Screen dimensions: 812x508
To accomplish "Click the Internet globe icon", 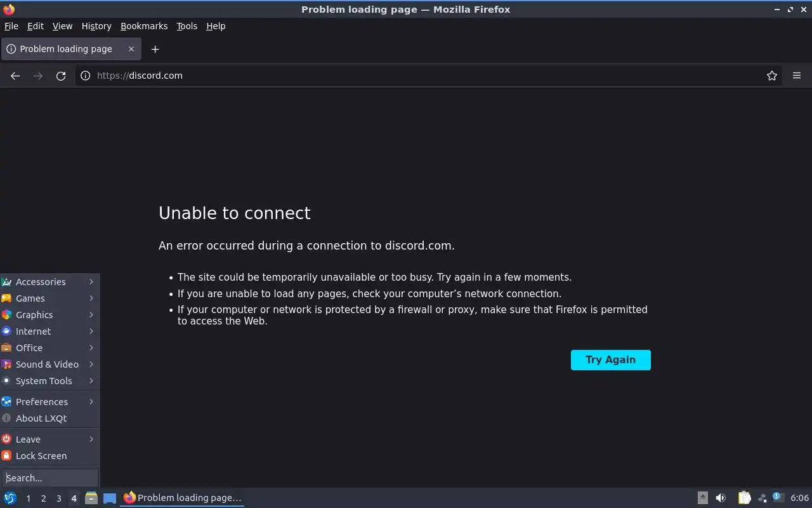I will tap(6, 331).
